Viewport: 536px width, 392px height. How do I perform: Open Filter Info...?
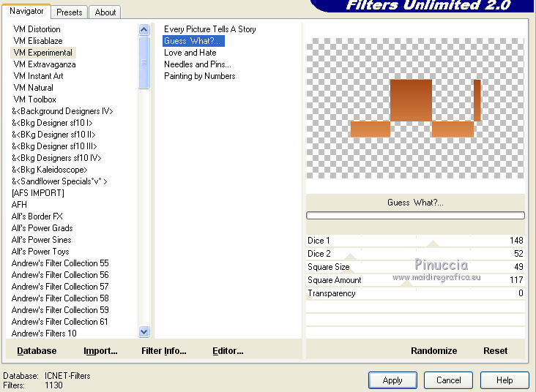click(x=164, y=351)
